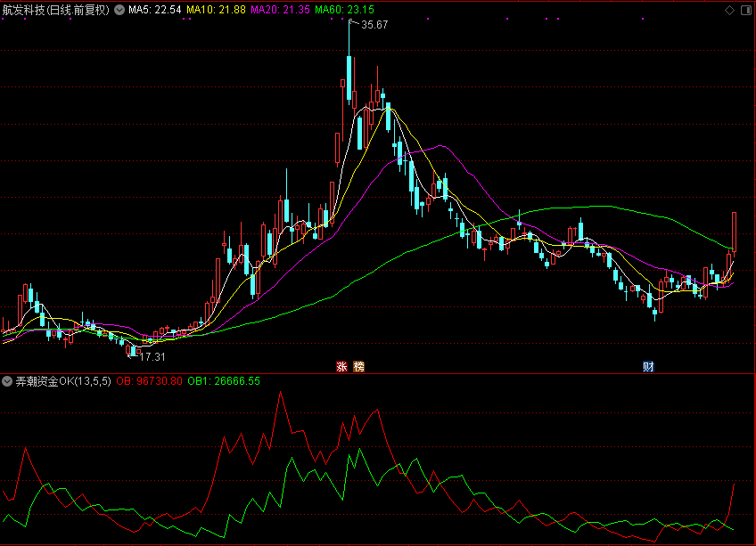Open the 榜 event marker icon
Image resolution: width=756 pixels, height=546 pixels.
pos(358,367)
